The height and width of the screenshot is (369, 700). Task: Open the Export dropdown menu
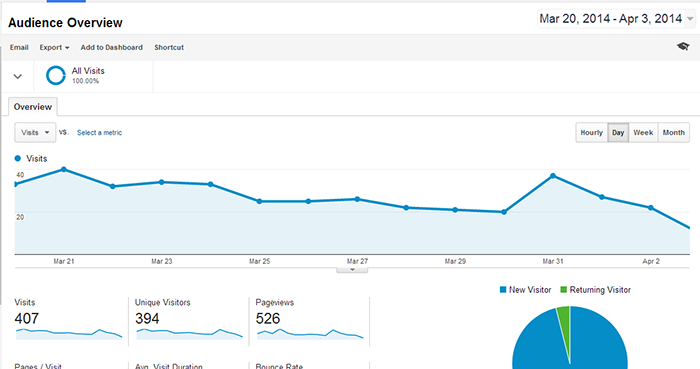54,47
